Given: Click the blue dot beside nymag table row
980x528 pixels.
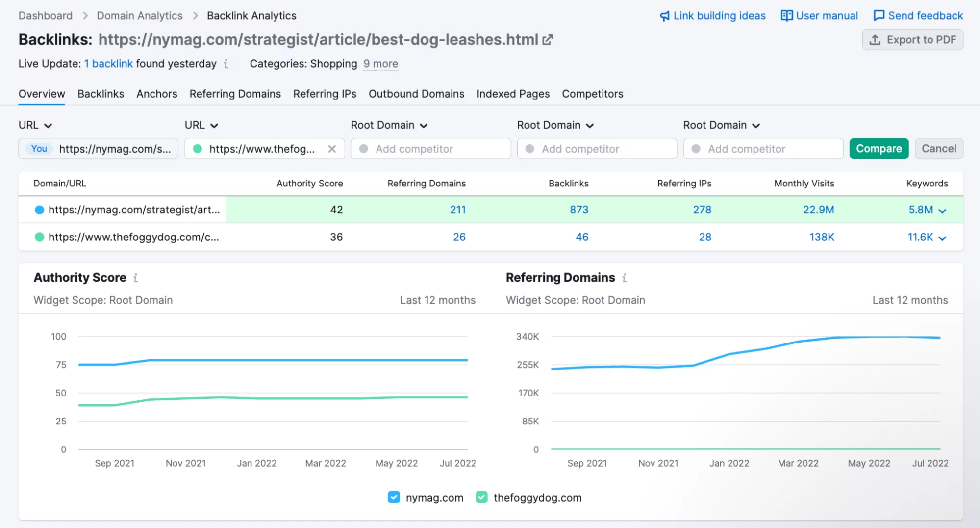Looking at the screenshot, I should pos(40,210).
